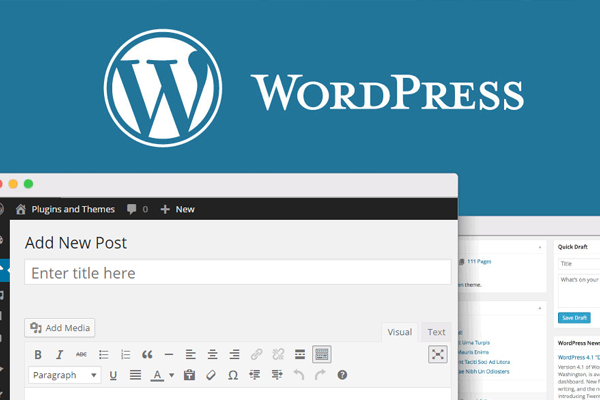Insert a blockquote
600x400 pixels.
(x=147, y=354)
